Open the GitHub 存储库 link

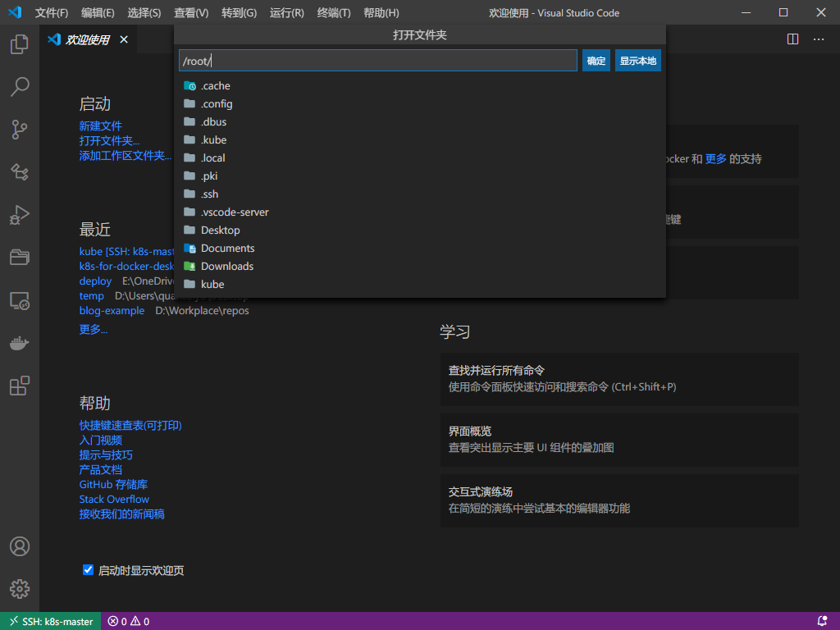pos(113,484)
